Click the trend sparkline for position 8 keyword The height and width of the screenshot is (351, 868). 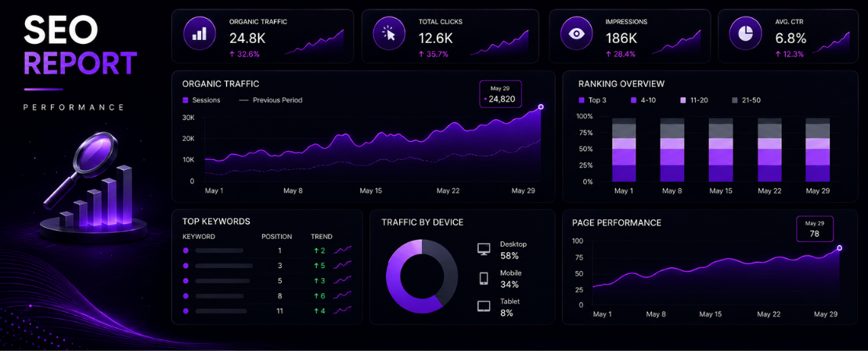342,295
